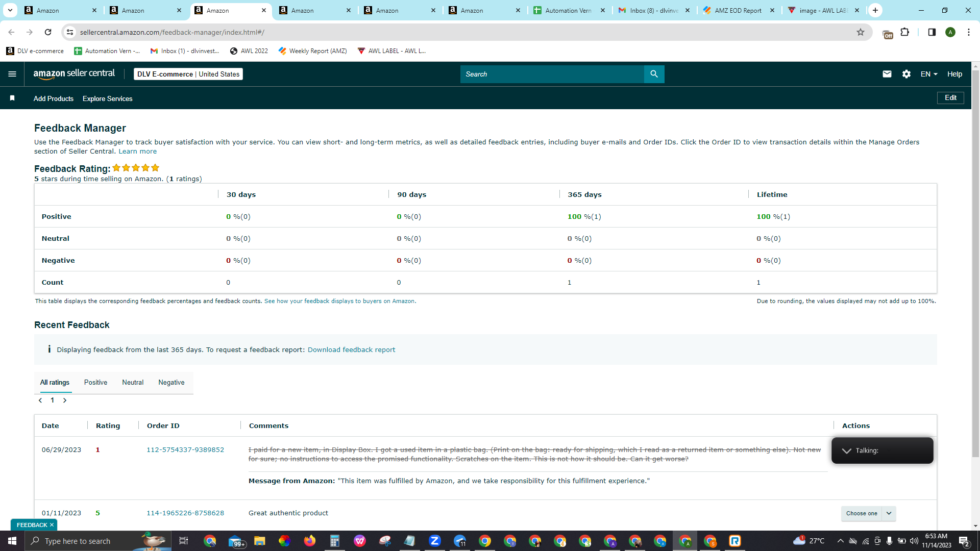980x551 pixels.
Task: Show hidden system tray icons
Action: [x=840, y=541]
